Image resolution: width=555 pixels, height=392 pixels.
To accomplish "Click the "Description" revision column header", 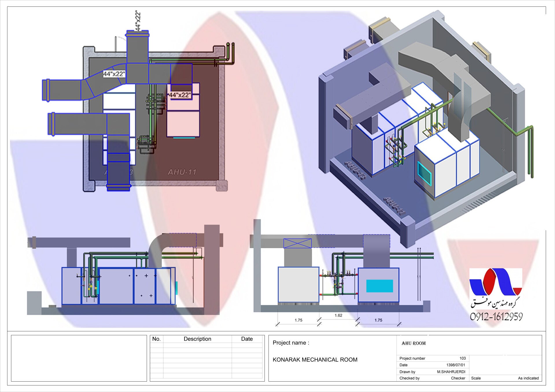I will tap(198, 339).
